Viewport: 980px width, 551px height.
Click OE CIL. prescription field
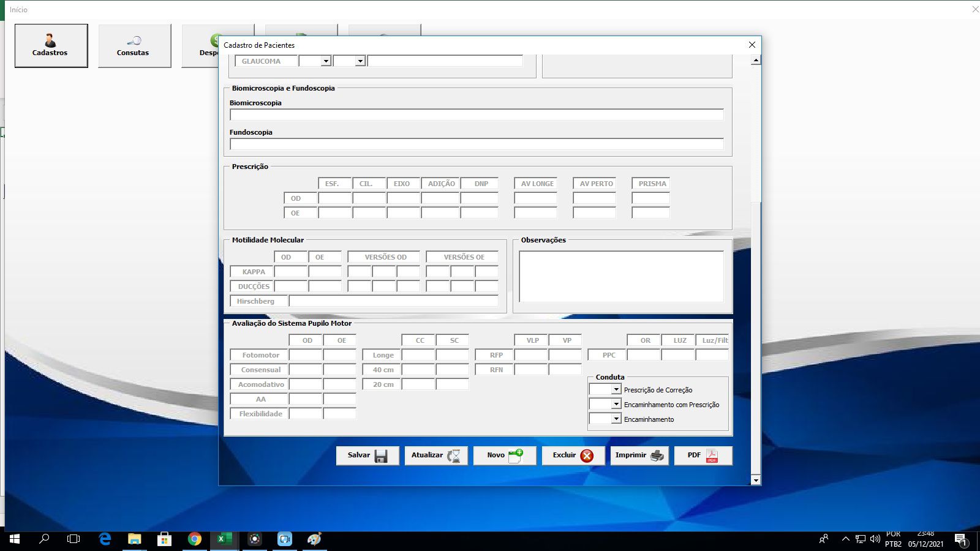pos(369,213)
